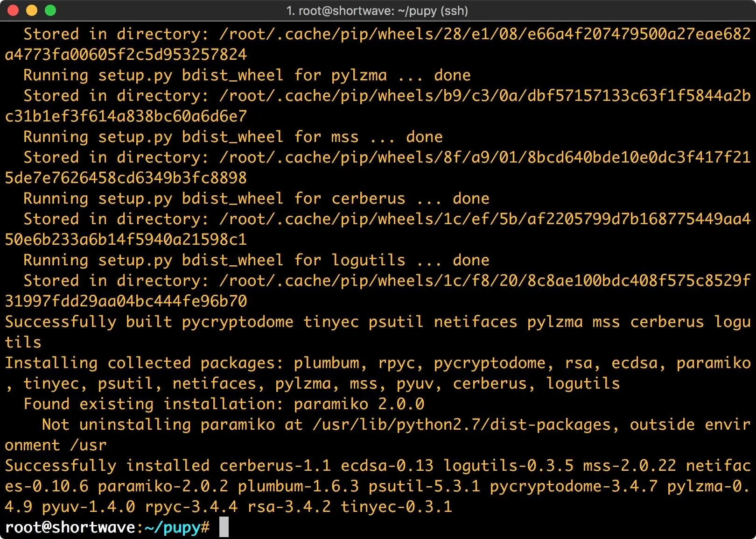This screenshot has height=539, width=756.
Task: Click 'Running setup.py bdist_wheel for mss' line
Action: point(233,137)
